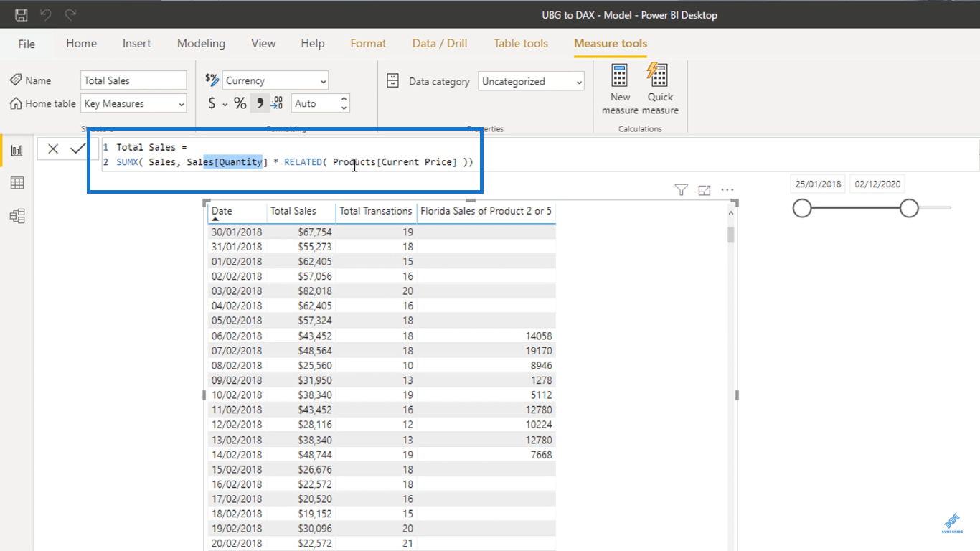Viewport: 980px width, 551px height.
Task: Click RELATED in the formula
Action: point(303,162)
